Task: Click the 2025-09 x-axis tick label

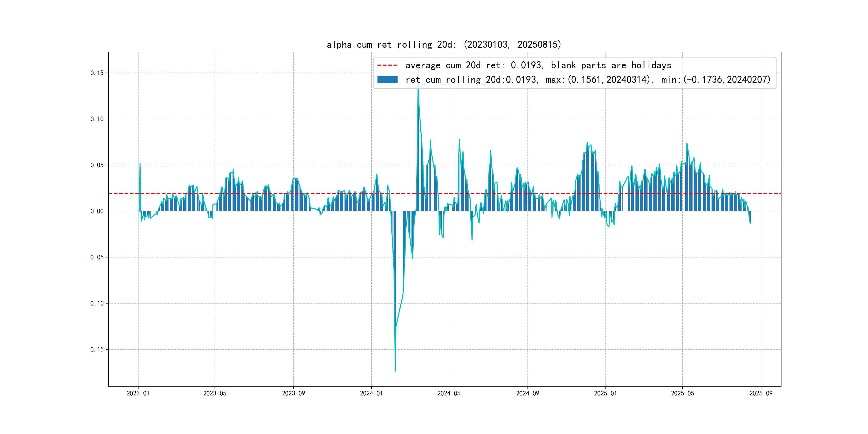Action: (x=761, y=393)
